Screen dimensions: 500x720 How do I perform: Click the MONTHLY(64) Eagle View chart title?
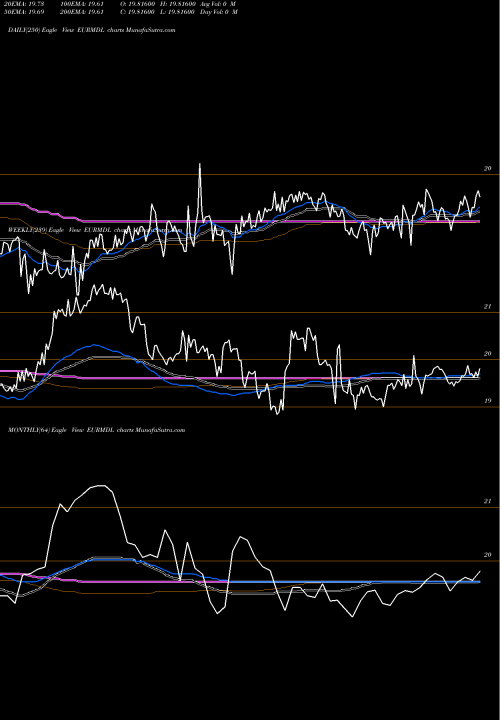tap(96, 430)
